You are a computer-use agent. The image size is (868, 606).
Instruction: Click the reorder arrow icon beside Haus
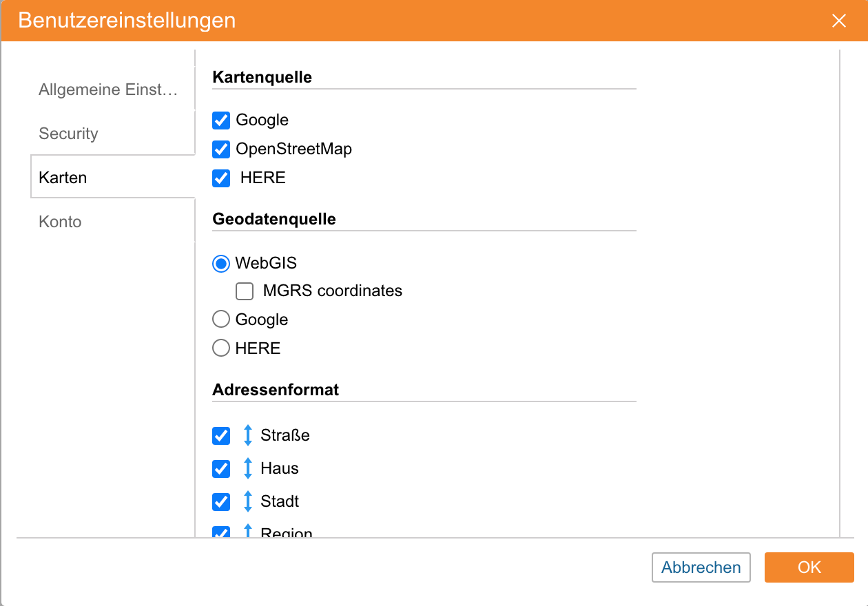(248, 468)
